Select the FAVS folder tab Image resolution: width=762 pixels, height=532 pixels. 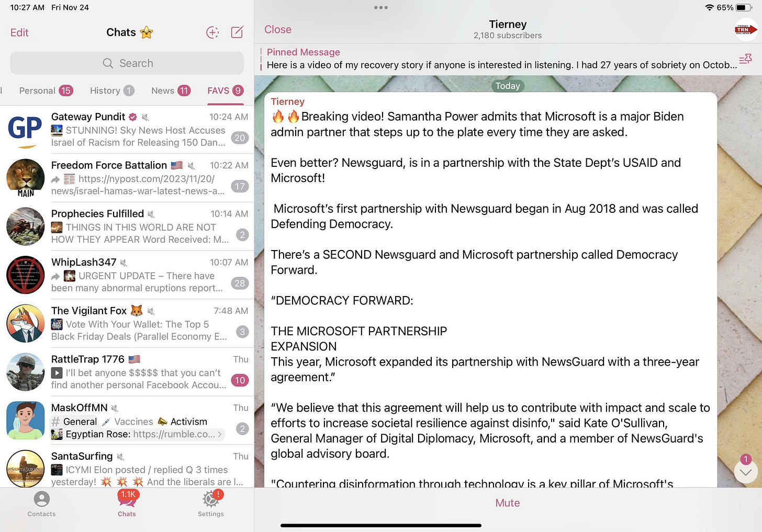[225, 90]
